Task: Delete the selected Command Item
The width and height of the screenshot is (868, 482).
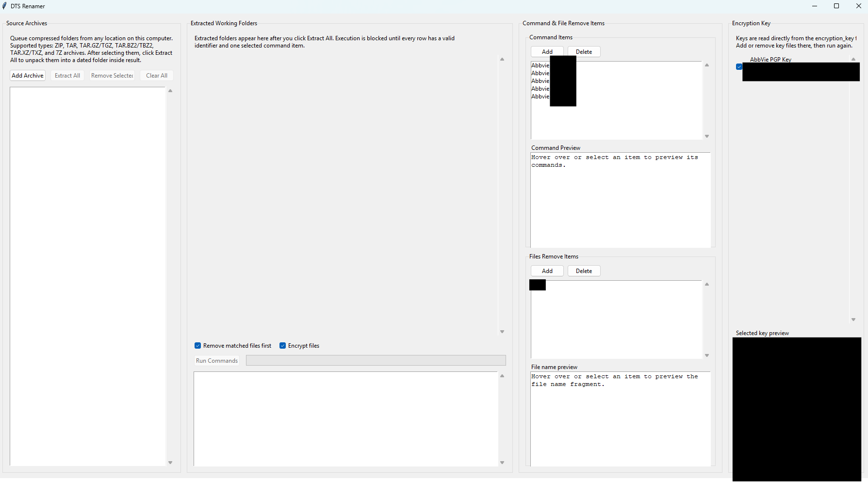Action: coord(584,52)
